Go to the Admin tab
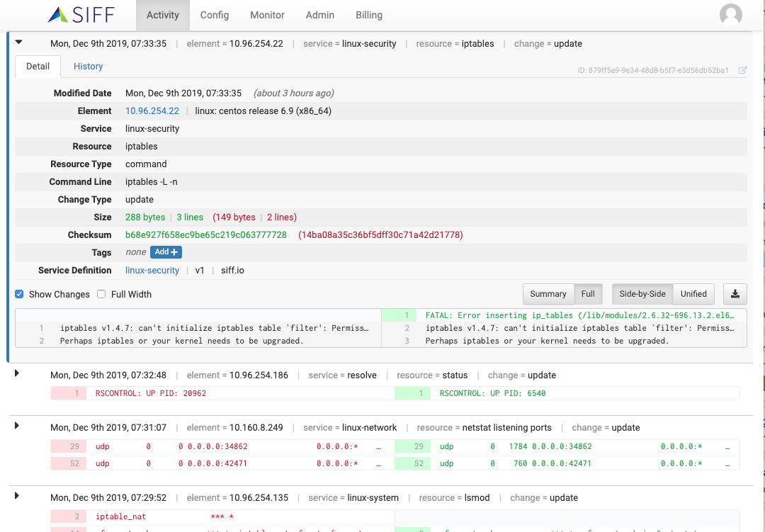This screenshot has width=765, height=532. pos(319,15)
